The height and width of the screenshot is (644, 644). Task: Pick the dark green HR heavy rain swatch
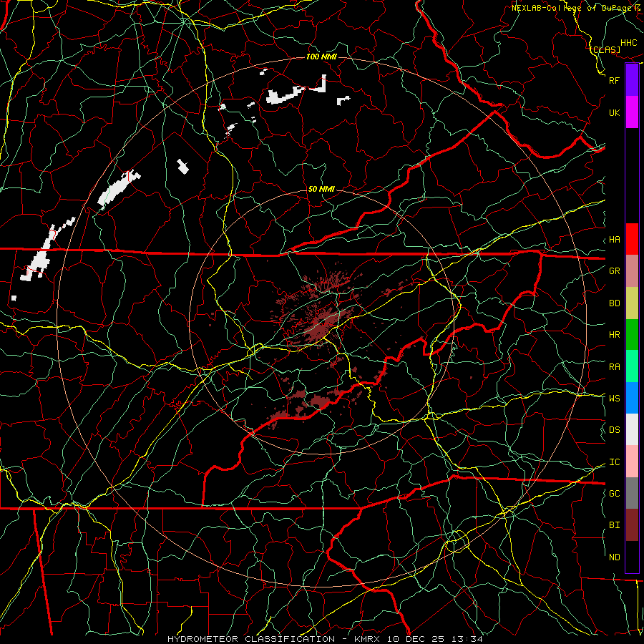632,334
